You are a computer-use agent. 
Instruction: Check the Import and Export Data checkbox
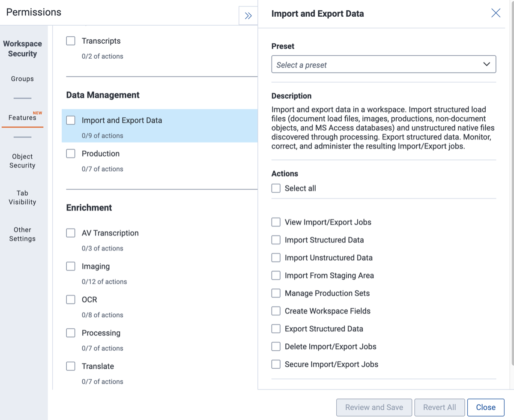[x=71, y=120]
